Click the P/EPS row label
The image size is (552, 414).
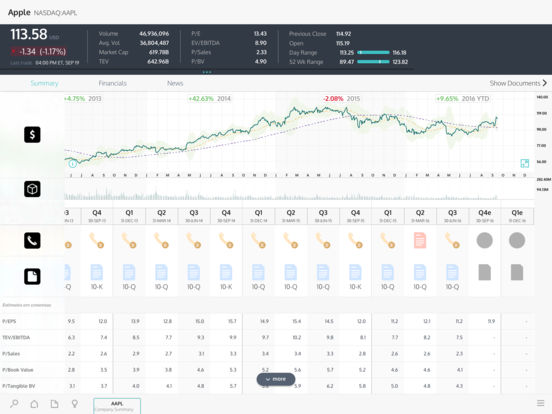(x=9, y=321)
